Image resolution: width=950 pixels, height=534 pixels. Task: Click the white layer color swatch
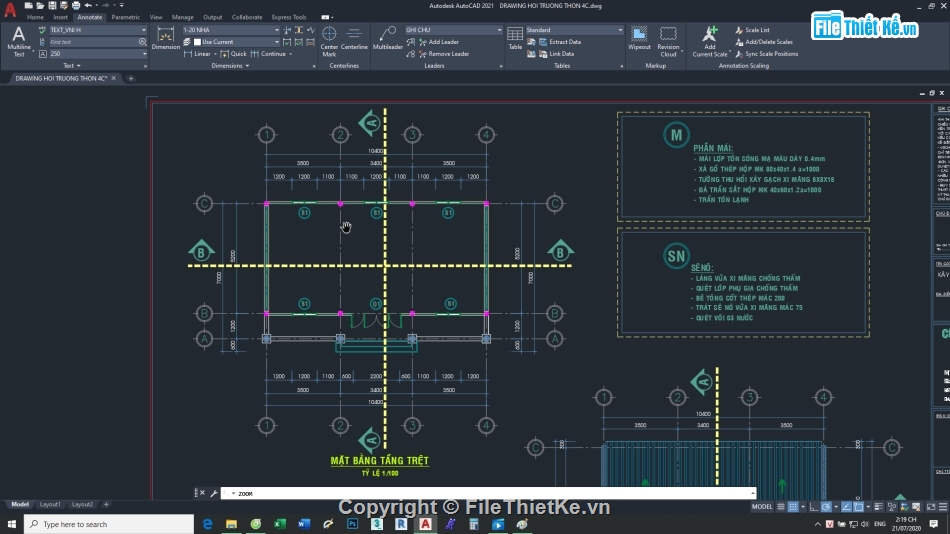tap(198, 42)
